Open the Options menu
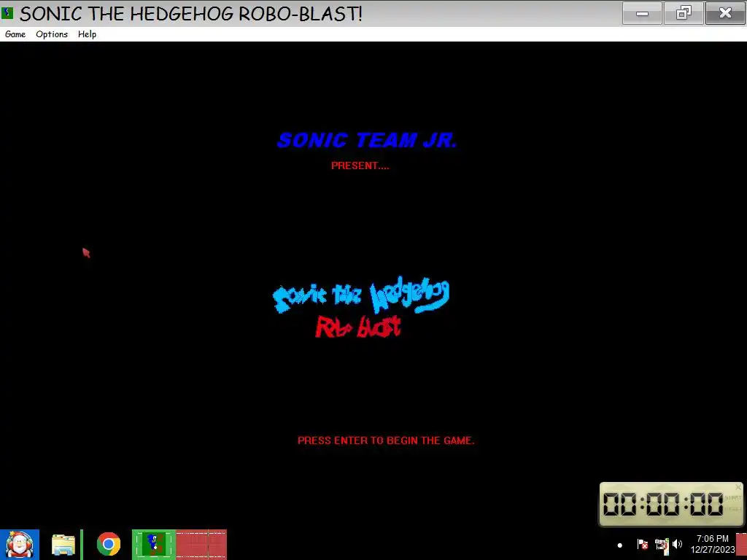The height and width of the screenshot is (560, 747). tap(52, 34)
